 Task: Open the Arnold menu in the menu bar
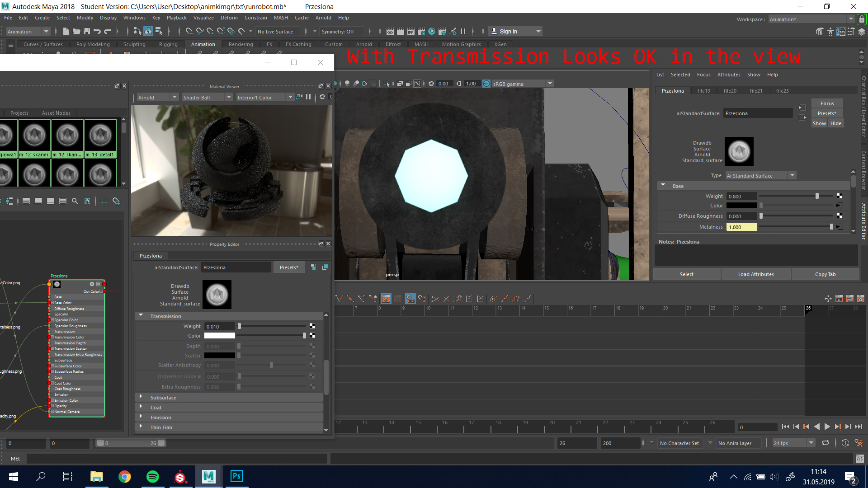[x=323, y=18]
